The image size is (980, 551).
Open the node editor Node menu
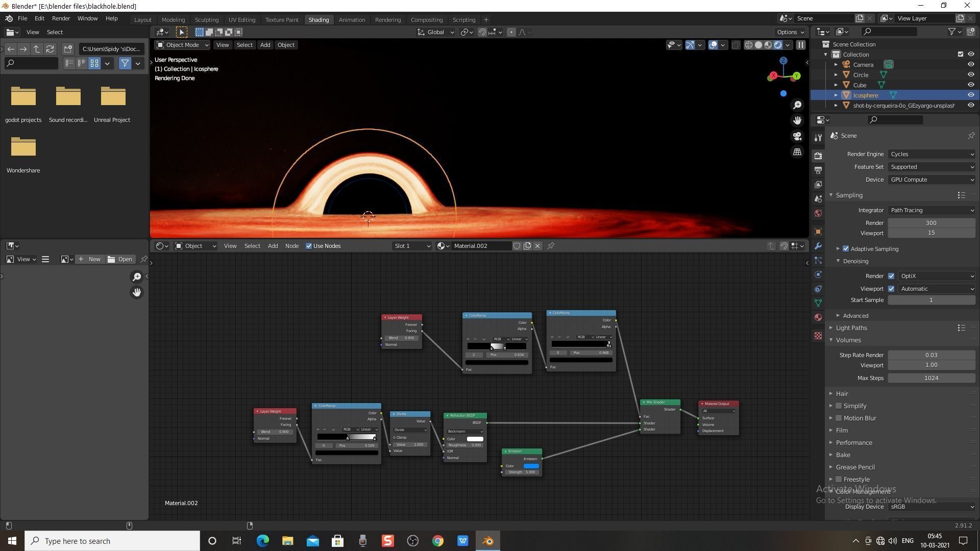pyautogui.click(x=291, y=246)
